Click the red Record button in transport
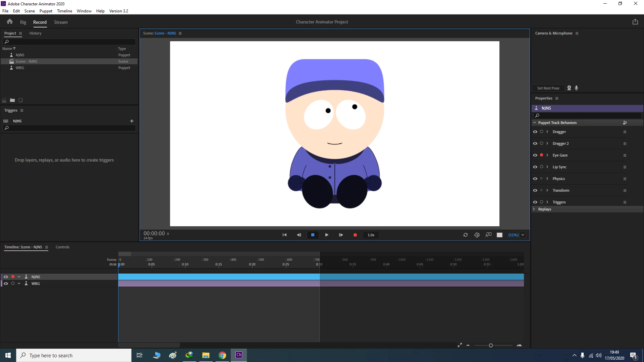The image size is (644, 362). pyautogui.click(x=355, y=235)
